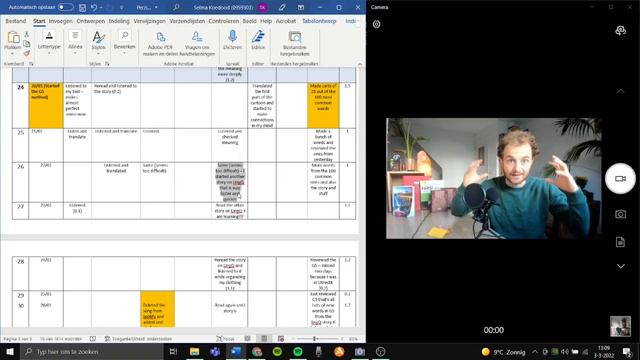This screenshot has height=360, width=640.
Task: Open the Stijlen (styles) gallery
Action: [x=98, y=41]
